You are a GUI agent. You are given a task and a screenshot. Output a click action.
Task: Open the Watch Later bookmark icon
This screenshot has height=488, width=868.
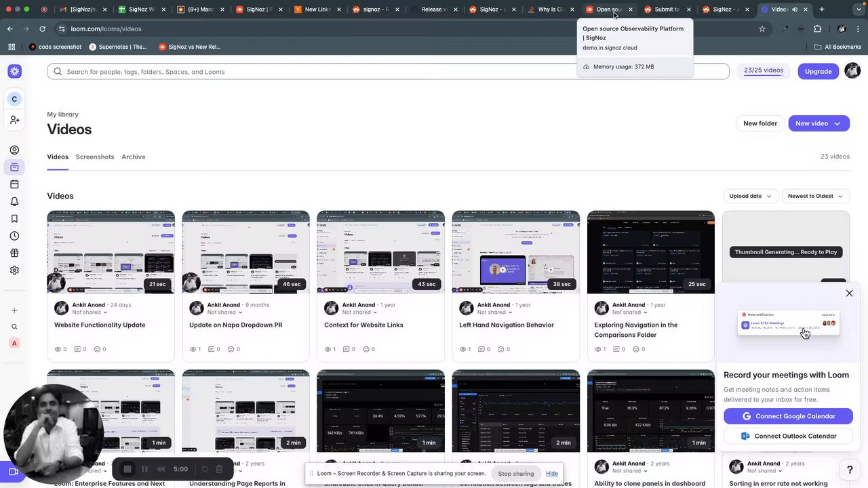click(14, 219)
